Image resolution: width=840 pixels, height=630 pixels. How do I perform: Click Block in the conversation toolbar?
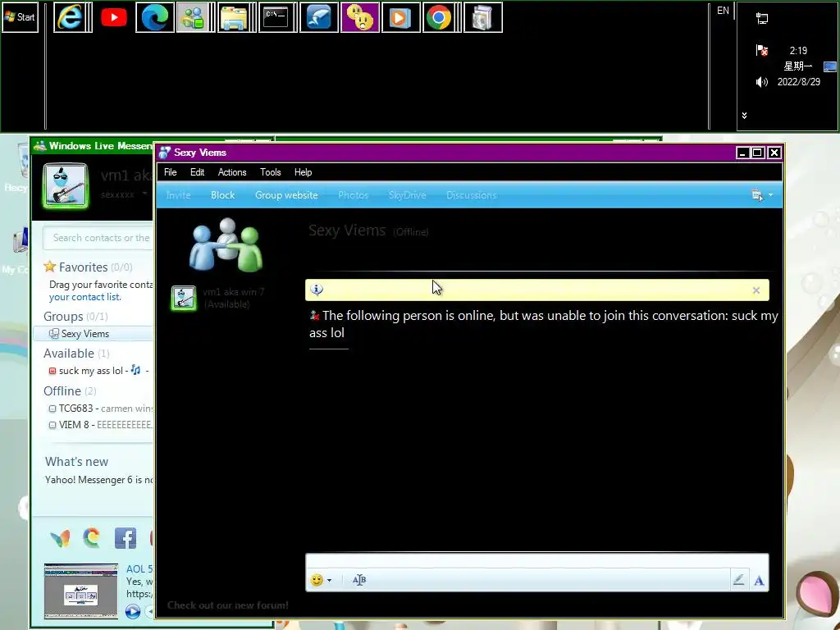tap(223, 195)
